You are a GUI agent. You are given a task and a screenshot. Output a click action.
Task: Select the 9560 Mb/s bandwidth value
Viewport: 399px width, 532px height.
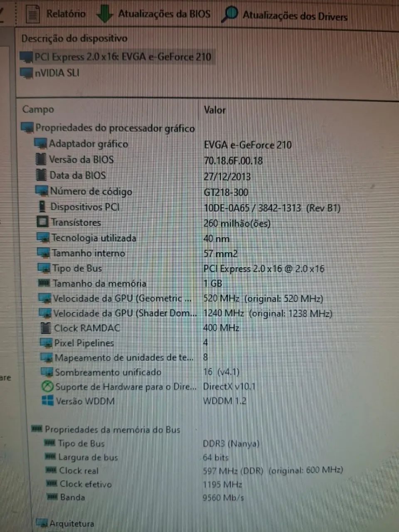tap(223, 498)
